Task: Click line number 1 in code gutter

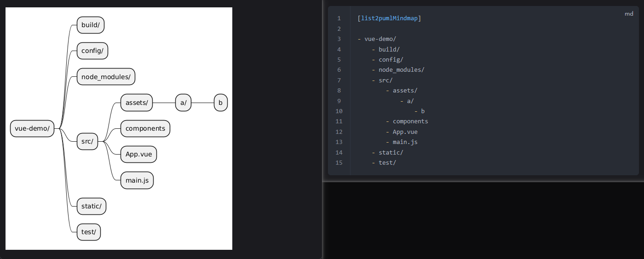Action: tap(339, 18)
